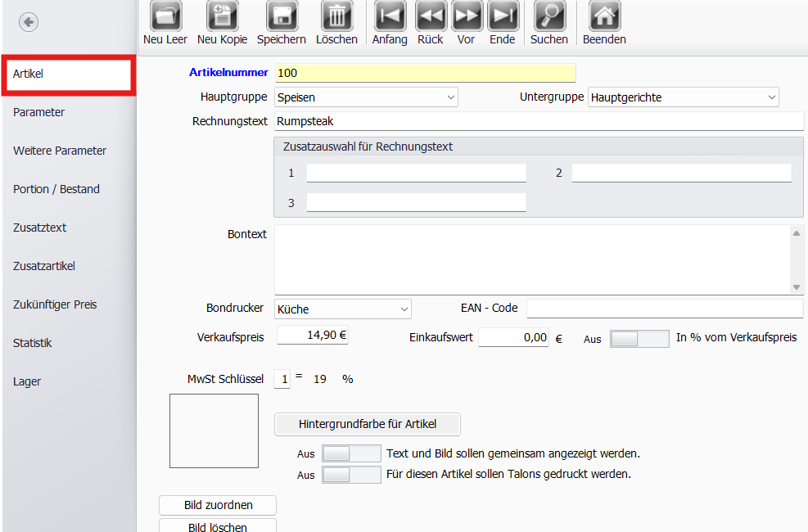
Task: Go back one record with Rück
Action: point(431,16)
